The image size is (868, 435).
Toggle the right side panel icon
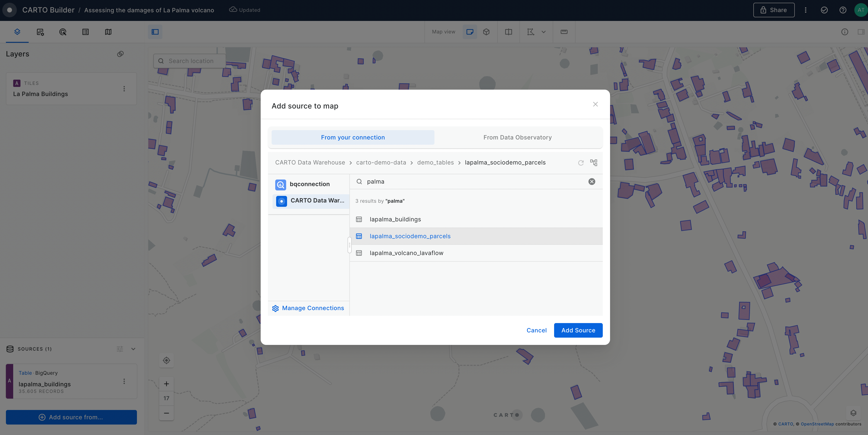(x=861, y=32)
